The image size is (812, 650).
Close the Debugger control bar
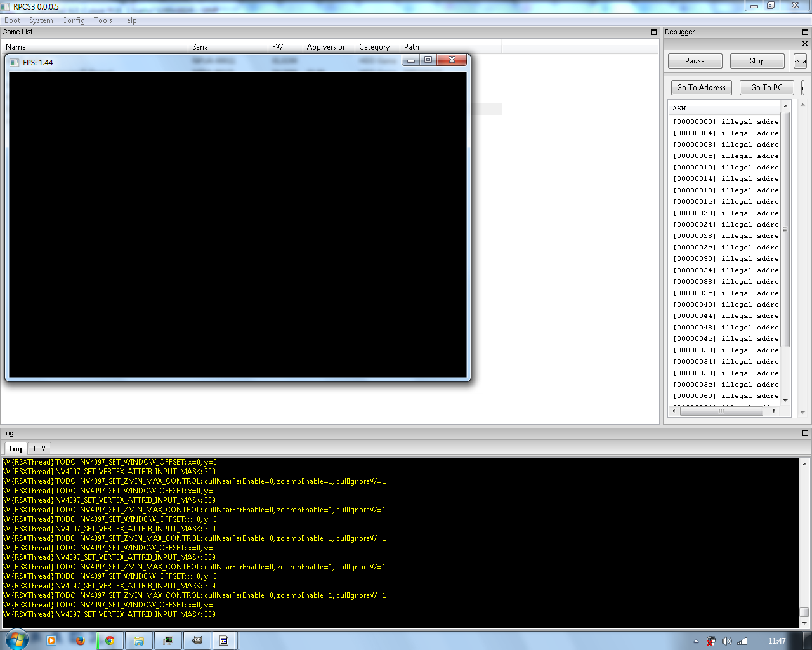[x=805, y=44]
